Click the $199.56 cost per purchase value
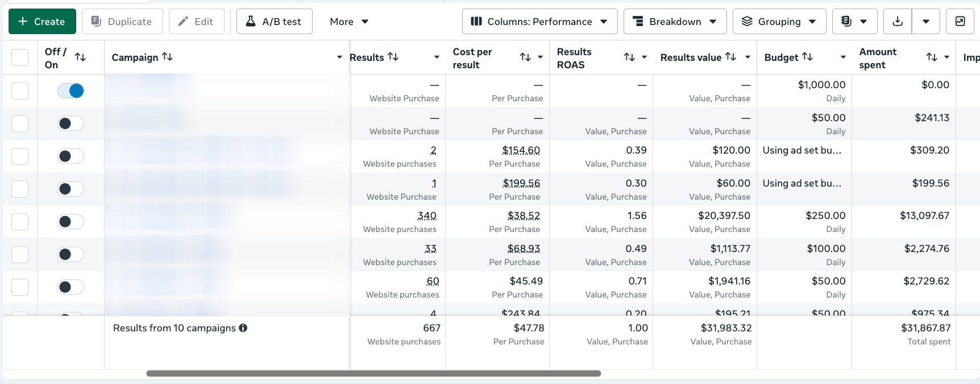Image resolution: width=980 pixels, height=384 pixels. 521,183
